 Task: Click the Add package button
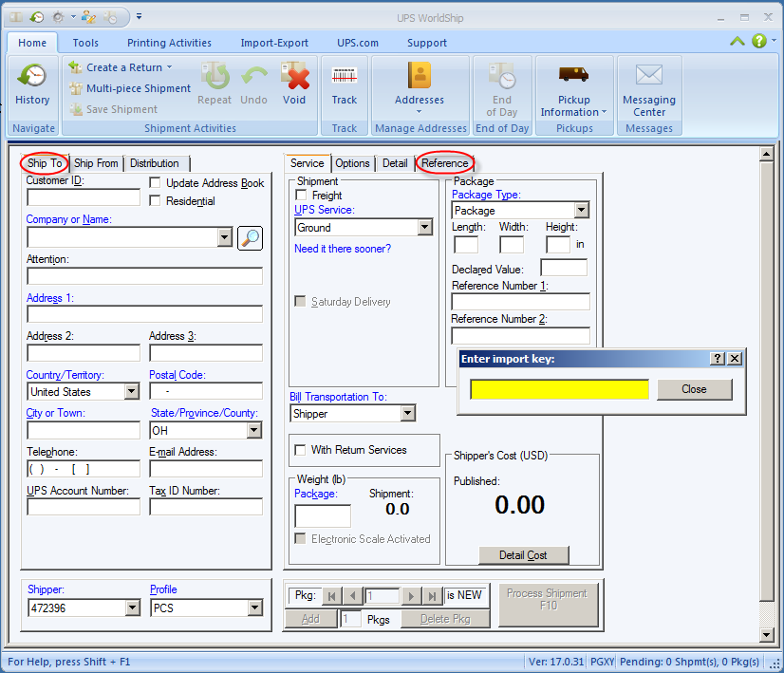pyautogui.click(x=310, y=619)
